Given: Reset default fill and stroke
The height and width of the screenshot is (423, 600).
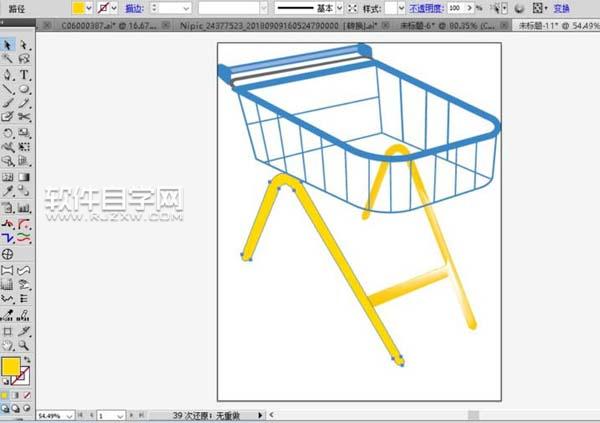Looking at the screenshot, I should 5,381.
